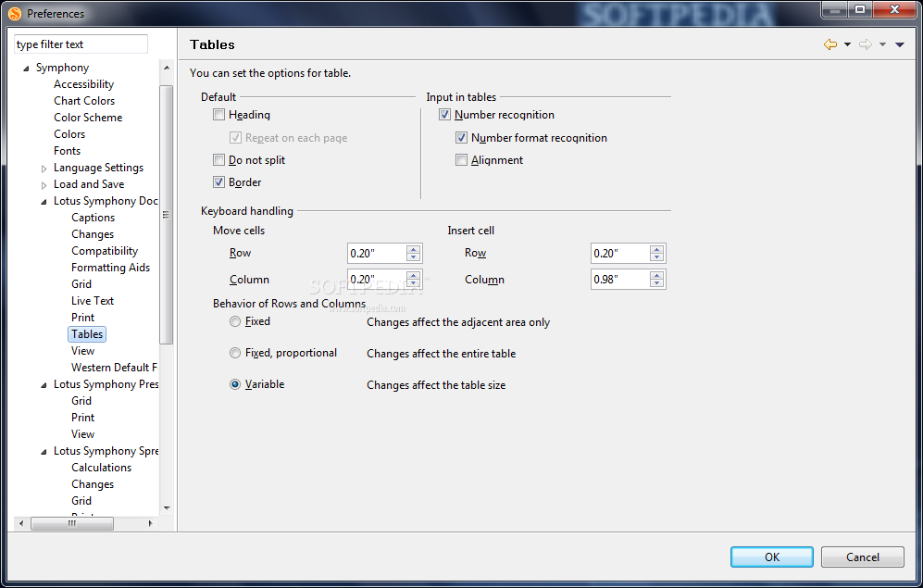The image size is (923, 588).
Task: Select Tables in the tree
Action: 87,334
